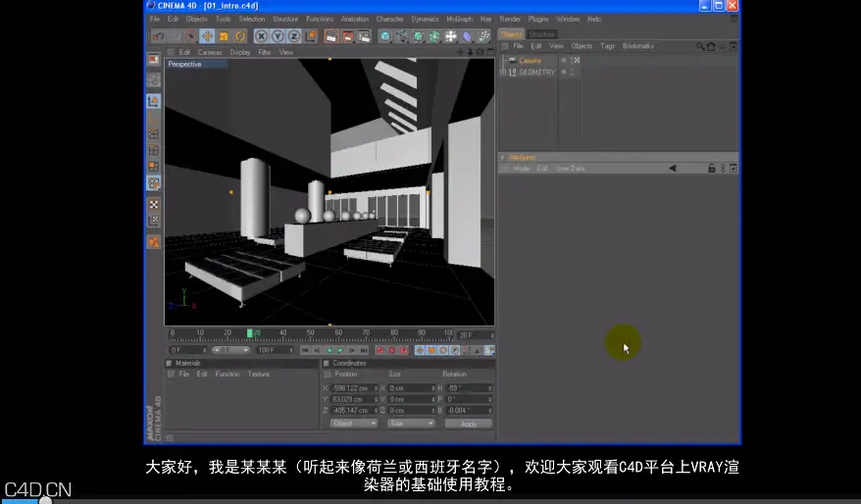The width and height of the screenshot is (861, 504).
Task: Click Position X value field
Action: pyautogui.click(x=354, y=388)
